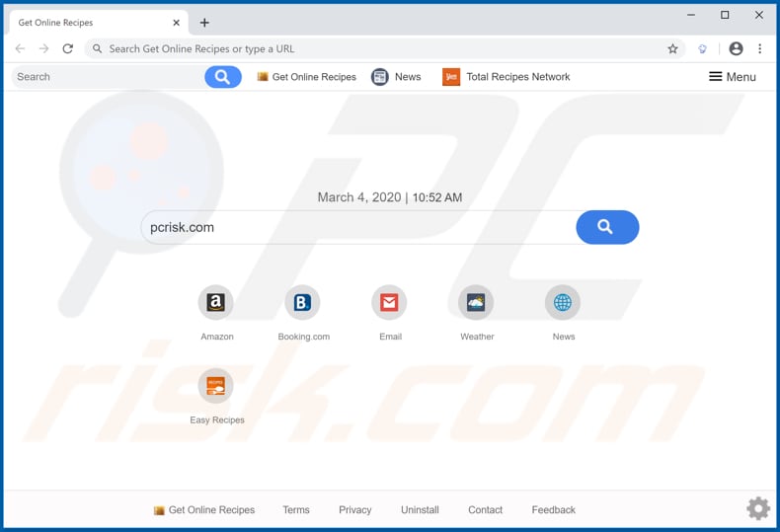Click the address bar search magnifier icon
The image size is (780, 532).
pos(98,48)
